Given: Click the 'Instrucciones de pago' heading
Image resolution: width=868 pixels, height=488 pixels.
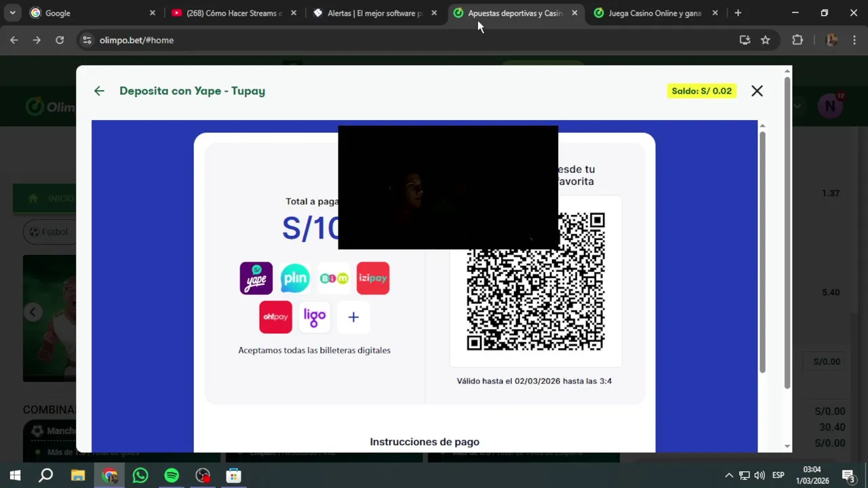Looking at the screenshot, I should pyautogui.click(x=425, y=442).
